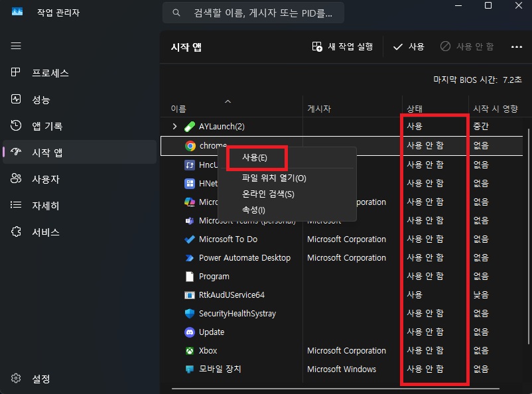Open the 프로세스 (Processes) page
The image size is (532, 394).
(80, 72)
